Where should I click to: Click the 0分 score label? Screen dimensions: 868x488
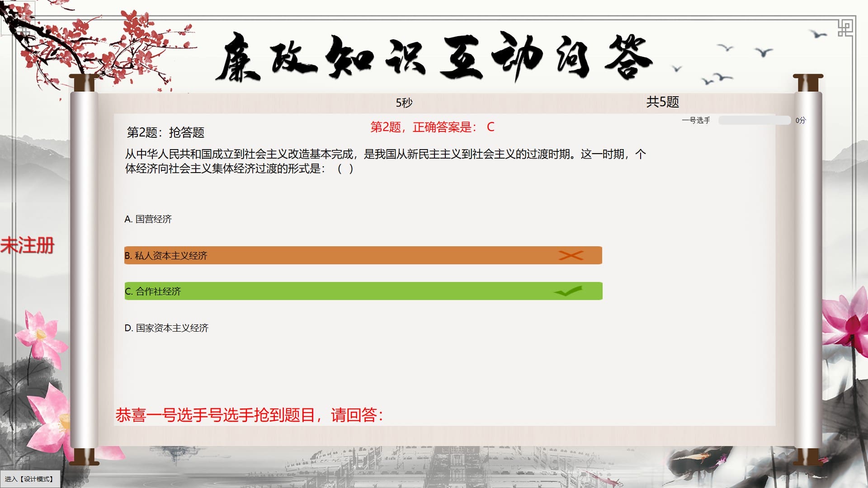(800, 120)
